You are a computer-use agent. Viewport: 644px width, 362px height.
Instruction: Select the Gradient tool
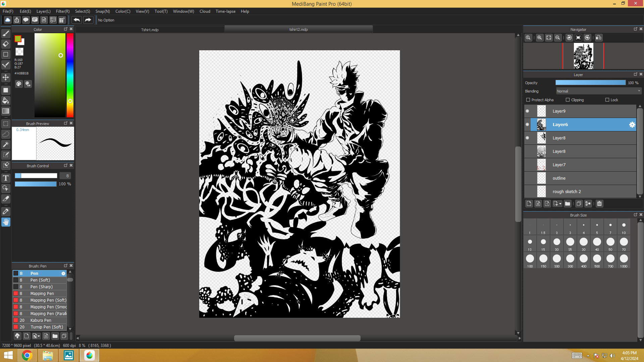6,111
